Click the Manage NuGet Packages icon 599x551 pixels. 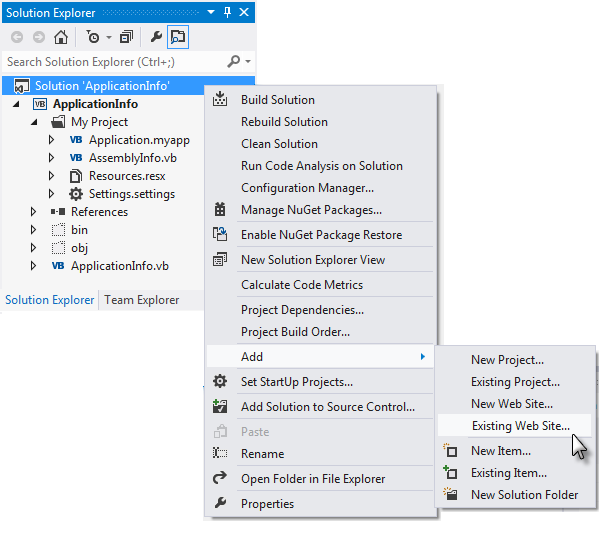pos(220,209)
